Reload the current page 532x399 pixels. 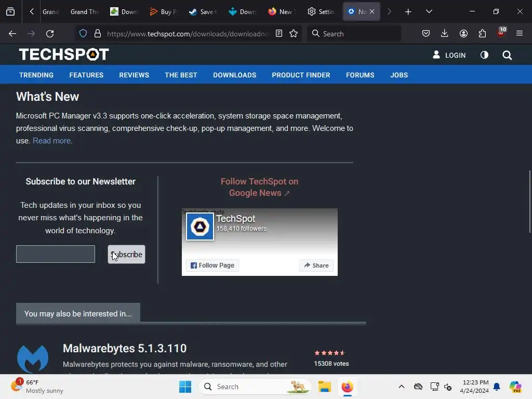click(50, 34)
